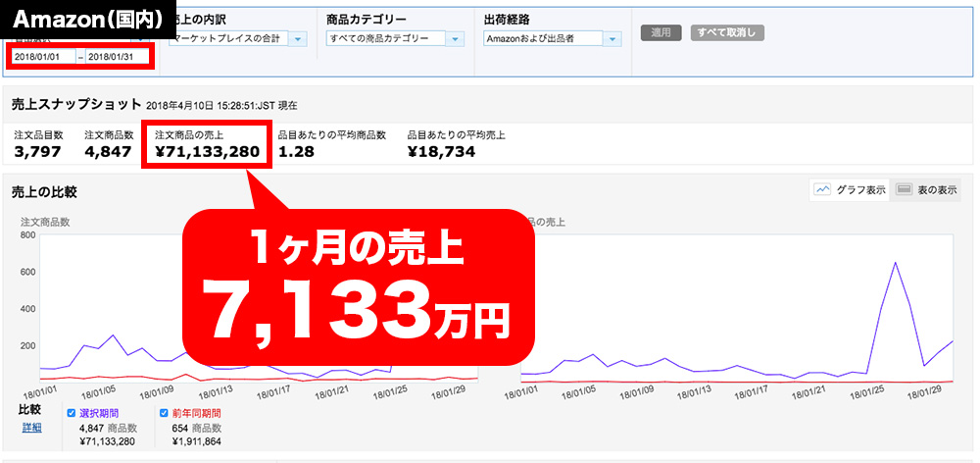Click the 商品カテゴリー filter label
980x463 pixels.
[x=367, y=19]
